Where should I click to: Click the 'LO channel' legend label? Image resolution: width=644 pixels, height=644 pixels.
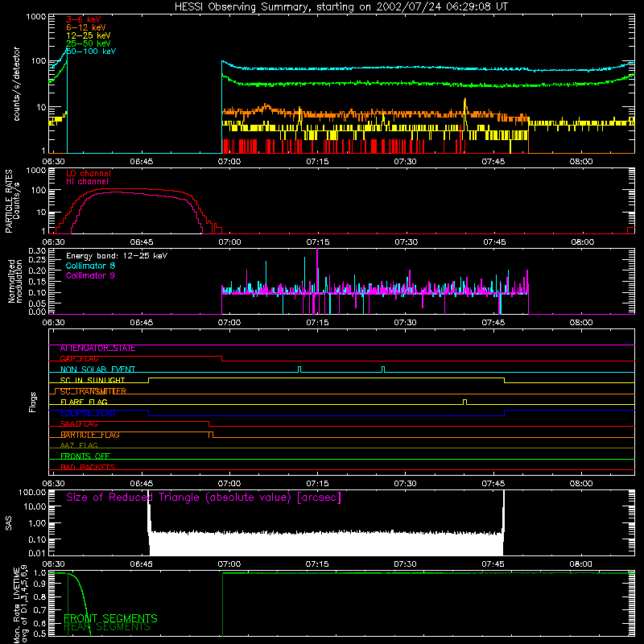coord(89,173)
